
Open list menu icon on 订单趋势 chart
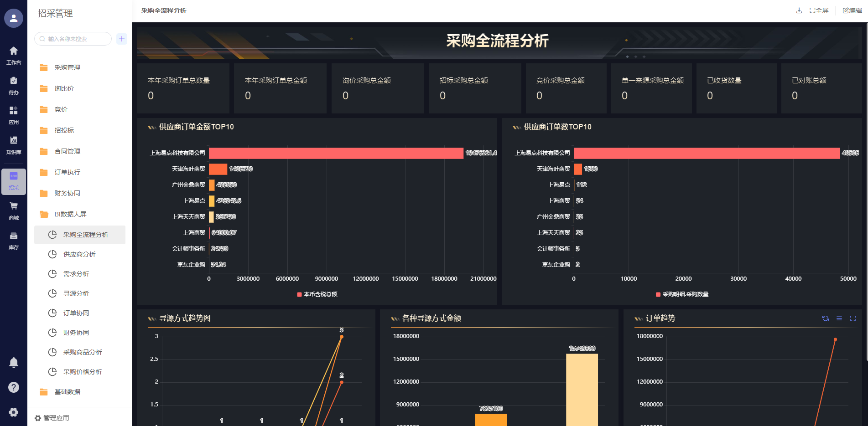[839, 318]
